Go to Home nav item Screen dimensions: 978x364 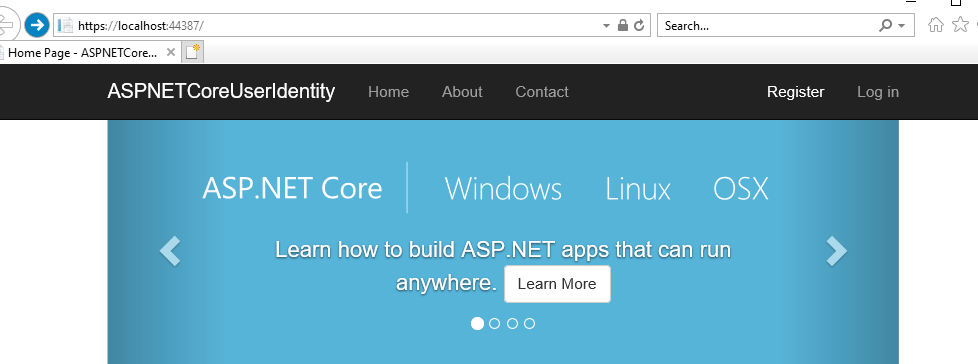pos(389,92)
